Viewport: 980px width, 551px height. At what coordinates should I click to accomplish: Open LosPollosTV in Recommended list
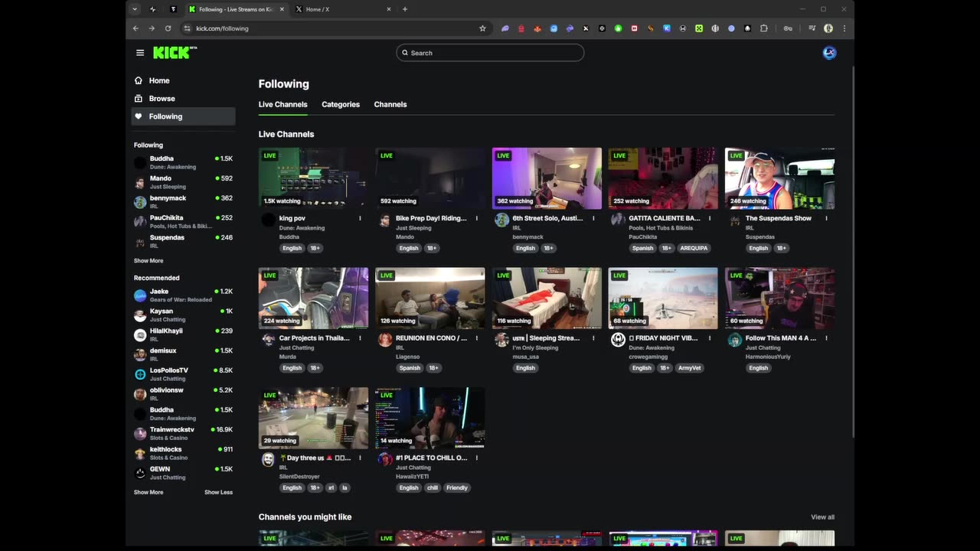click(x=183, y=374)
